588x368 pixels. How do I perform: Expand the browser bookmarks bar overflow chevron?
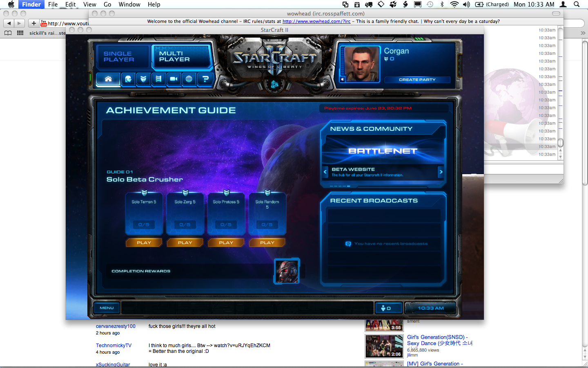583,33
